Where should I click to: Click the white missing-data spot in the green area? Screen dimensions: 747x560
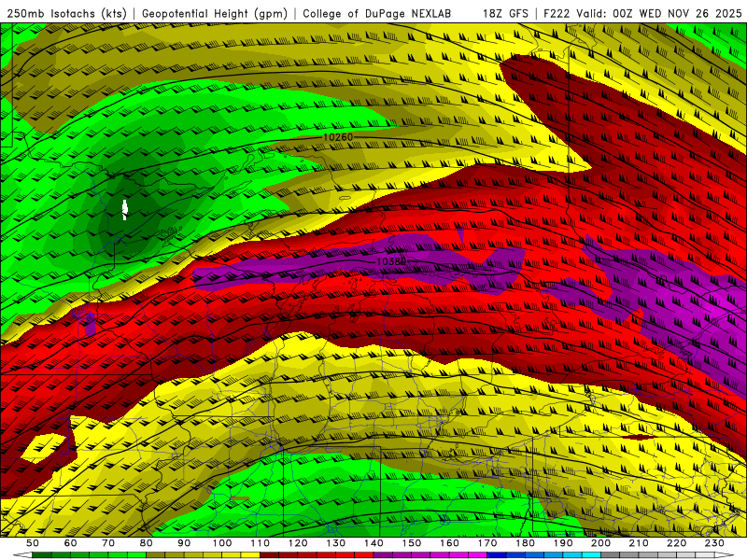(125, 209)
